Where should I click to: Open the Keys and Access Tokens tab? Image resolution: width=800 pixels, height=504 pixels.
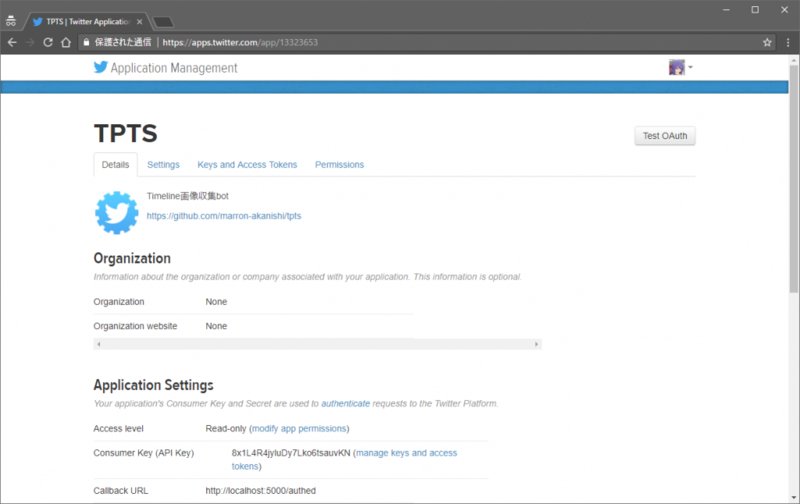(247, 165)
